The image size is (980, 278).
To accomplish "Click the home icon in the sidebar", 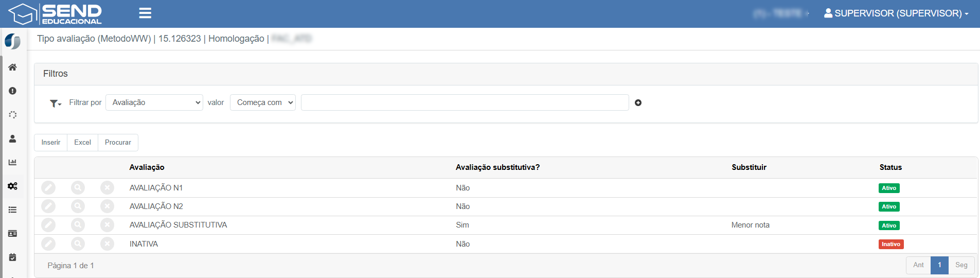I will [12, 67].
